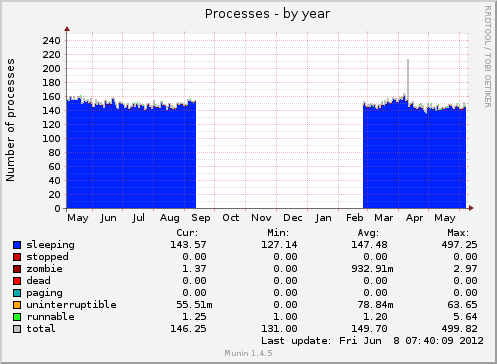This screenshot has width=497, height=364.
Task: Click the 'runnable' legend label
Action: (x=50, y=317)
